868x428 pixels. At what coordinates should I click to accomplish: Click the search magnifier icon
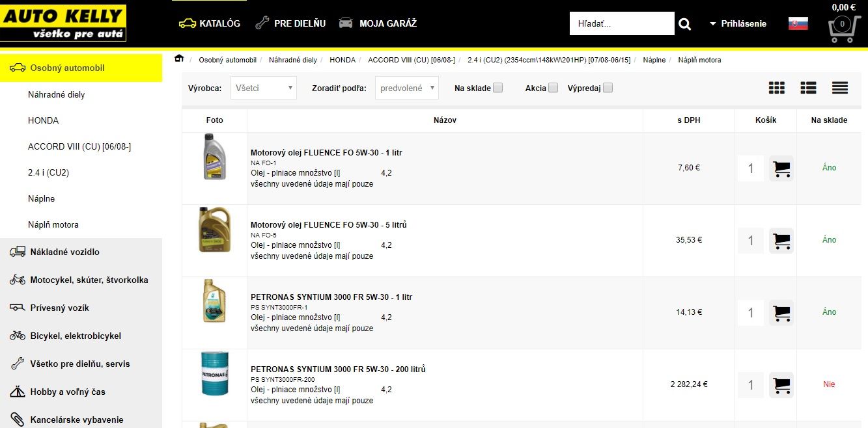pyautogui.click(x=684, y=24)
